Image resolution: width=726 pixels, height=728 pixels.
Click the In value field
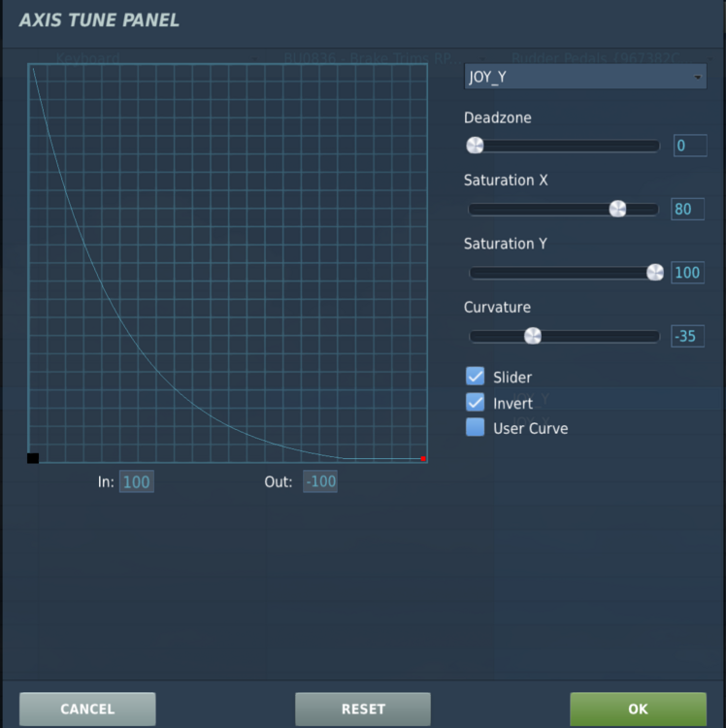coord(137,481)
